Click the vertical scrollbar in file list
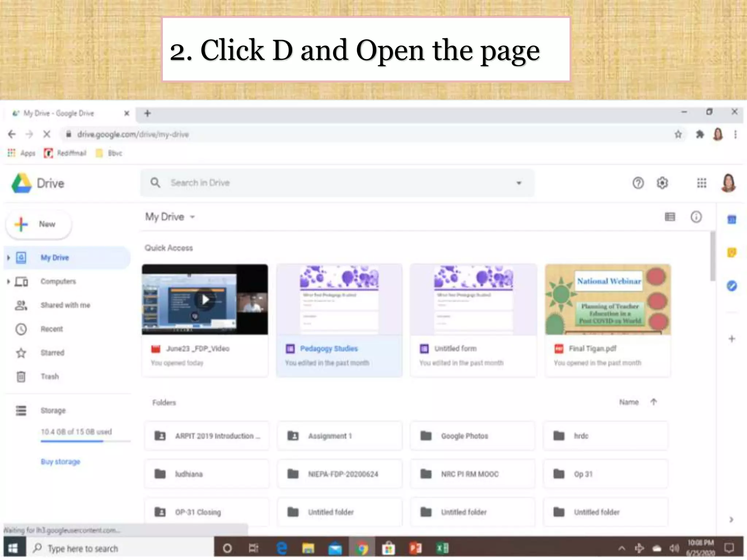 713,256
